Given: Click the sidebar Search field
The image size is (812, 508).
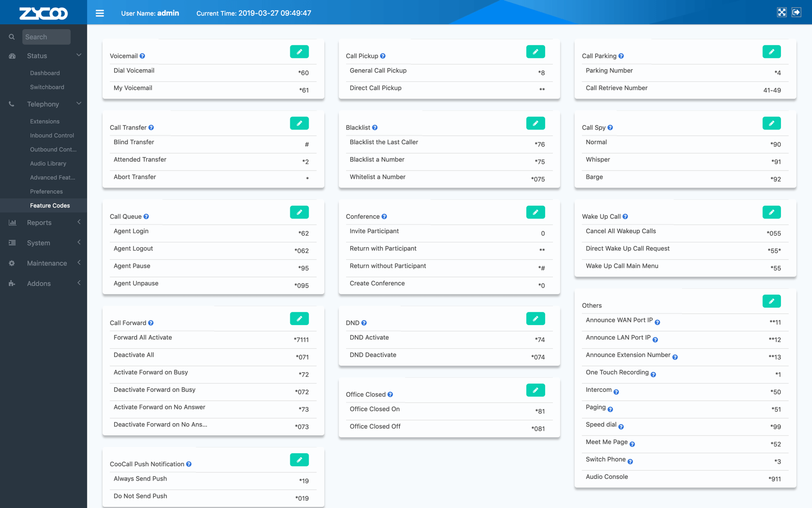Looking at the screenshot, I should coord(46,37).
